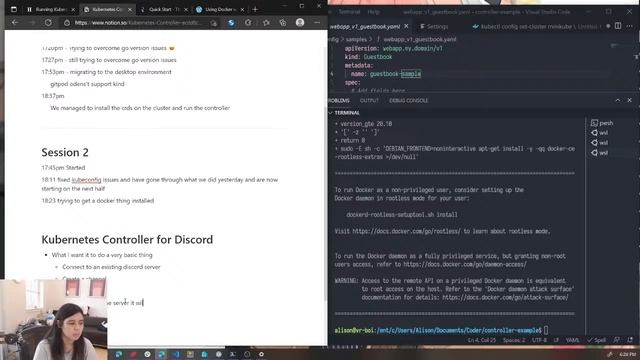Click the 'Session 2' heading
Image resolution: width=640 pixels, height=360 pixels.
(65, 152)
